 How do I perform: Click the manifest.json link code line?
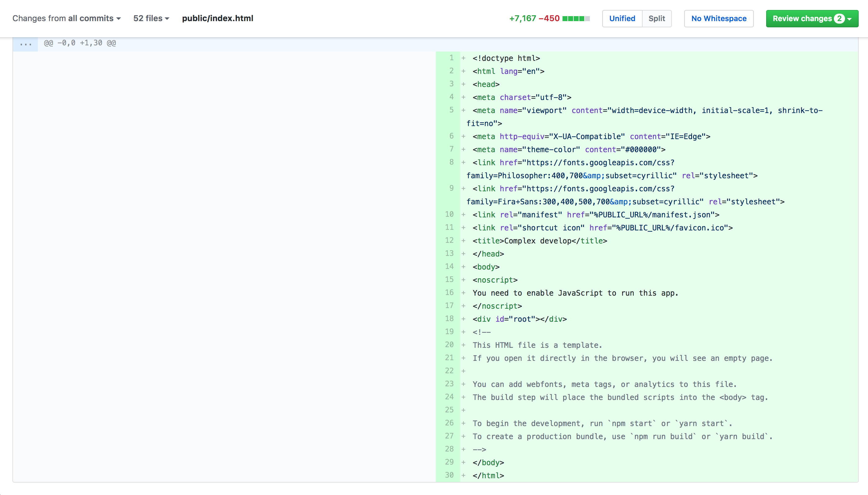pos(595,215)
